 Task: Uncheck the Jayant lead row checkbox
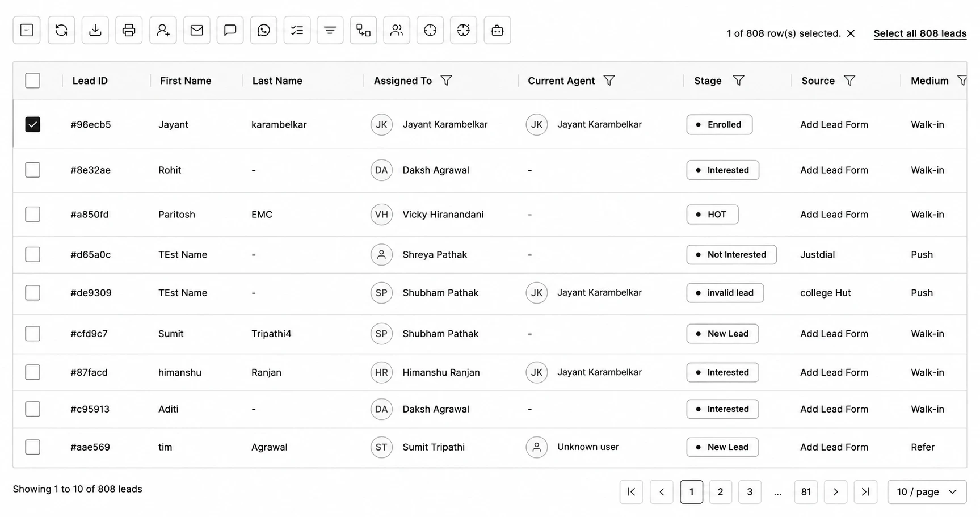pos(33,124)
